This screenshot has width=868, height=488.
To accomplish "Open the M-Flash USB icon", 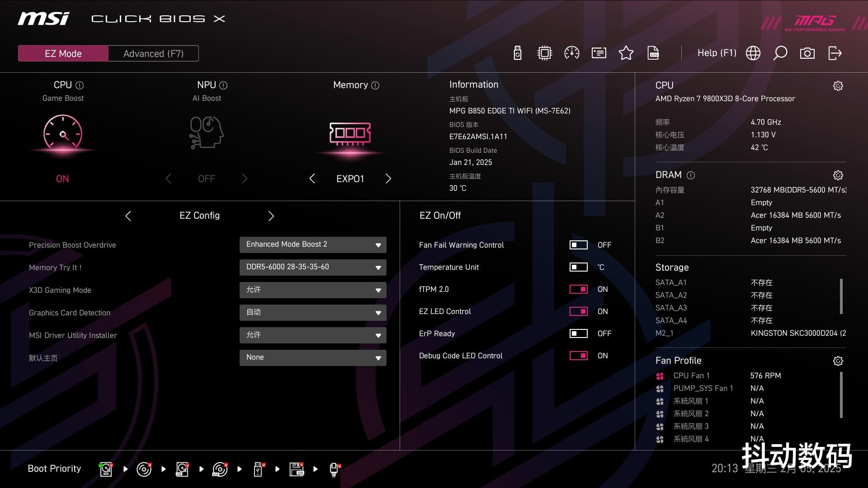I will pos(518,53).
